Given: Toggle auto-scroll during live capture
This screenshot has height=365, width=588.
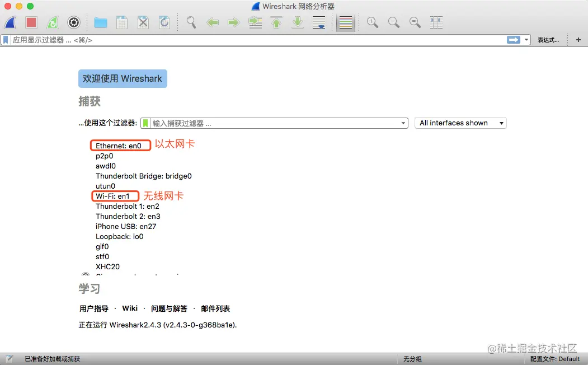Looking at the screenshot, I should point(319,22).
